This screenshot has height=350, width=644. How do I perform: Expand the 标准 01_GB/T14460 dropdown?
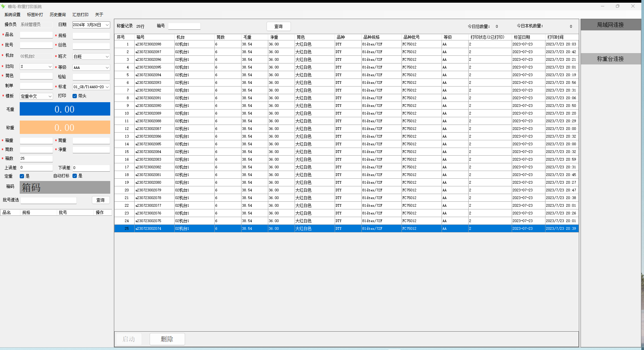(x=107, y=87)
